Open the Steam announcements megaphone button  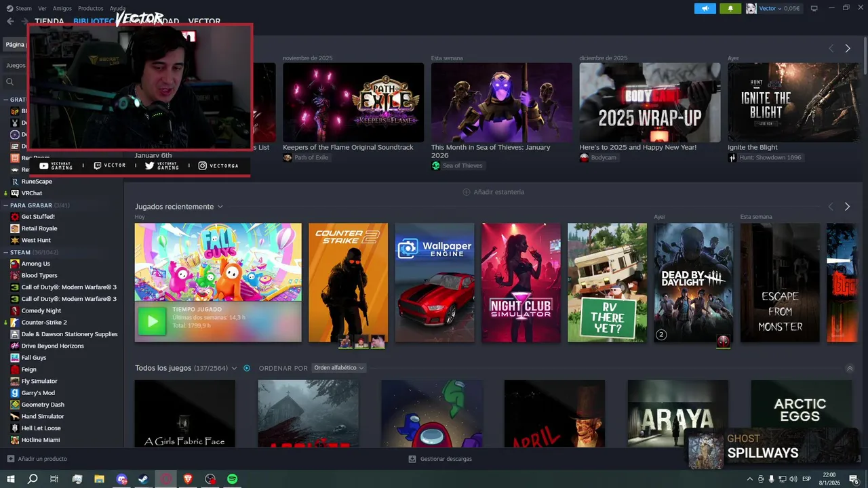click(705, 8)
